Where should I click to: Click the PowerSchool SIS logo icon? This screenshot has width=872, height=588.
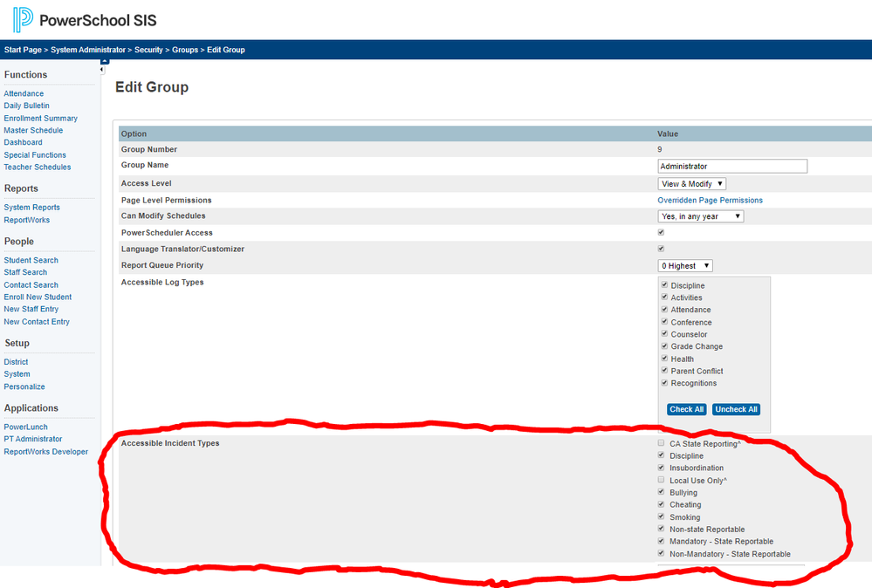tap(23, 20)
